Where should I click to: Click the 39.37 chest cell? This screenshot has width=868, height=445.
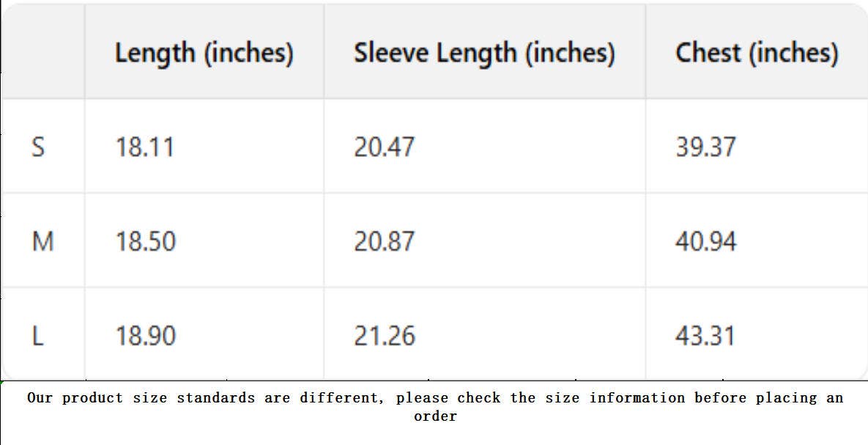705,147
